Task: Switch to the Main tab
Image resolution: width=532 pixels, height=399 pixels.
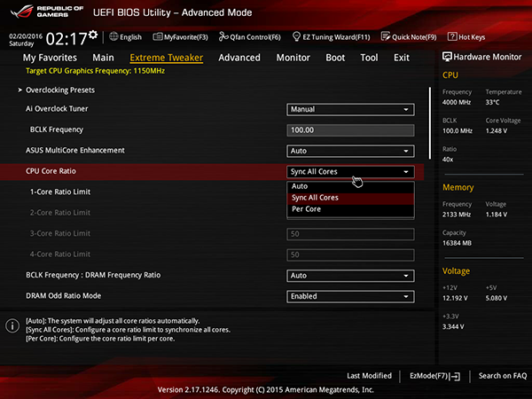Action: (x=103, y=58)
